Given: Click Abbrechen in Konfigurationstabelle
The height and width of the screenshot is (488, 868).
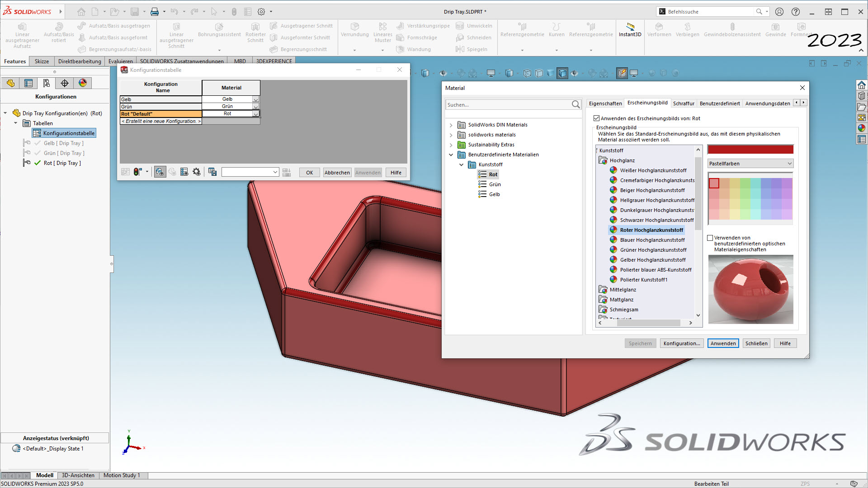Looking at the screenshot, I should [337, 173].
